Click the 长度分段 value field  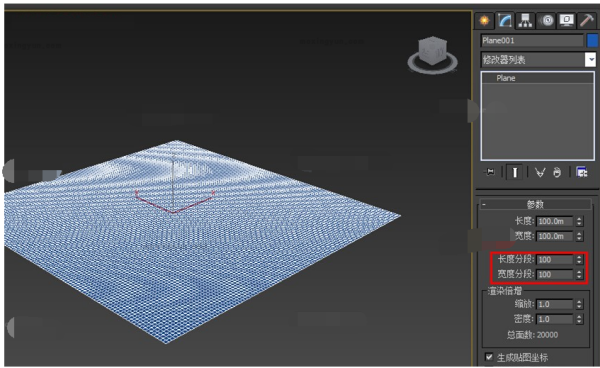554,260
